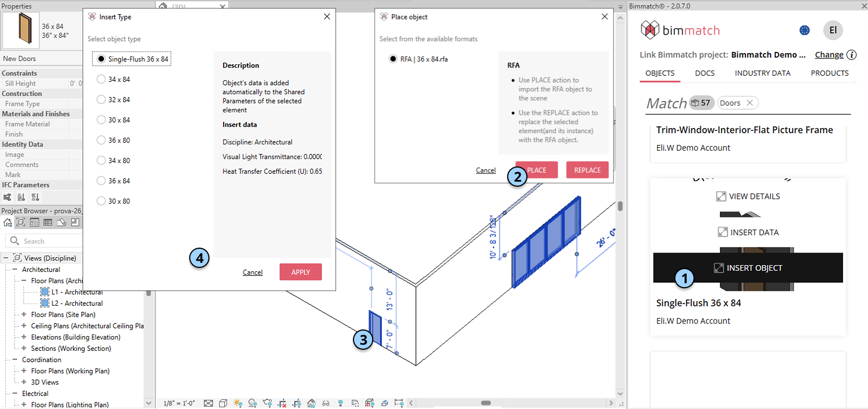The image size is (868, 409).
Task: Click INSERT DATA on the door card
Action: pos(748,232)
